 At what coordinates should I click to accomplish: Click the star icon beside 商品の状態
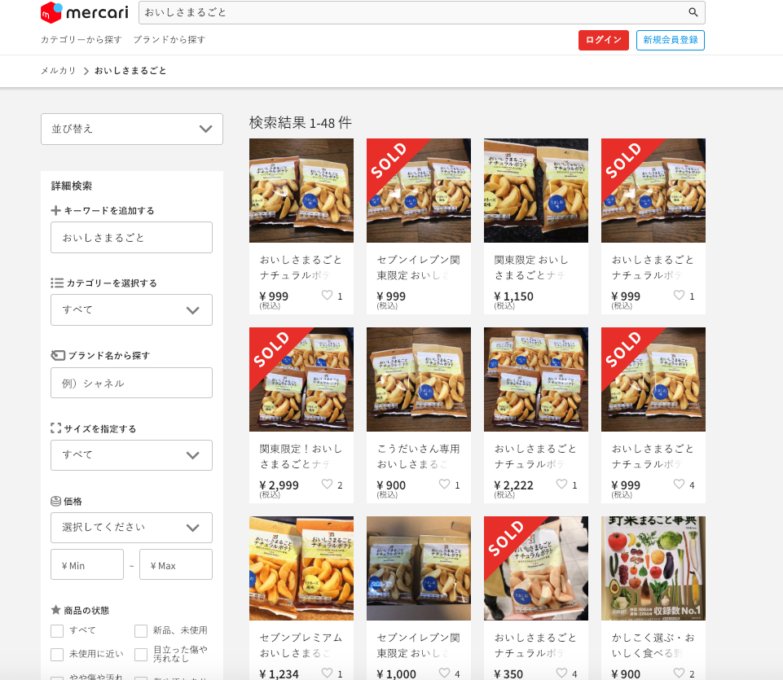56,610
